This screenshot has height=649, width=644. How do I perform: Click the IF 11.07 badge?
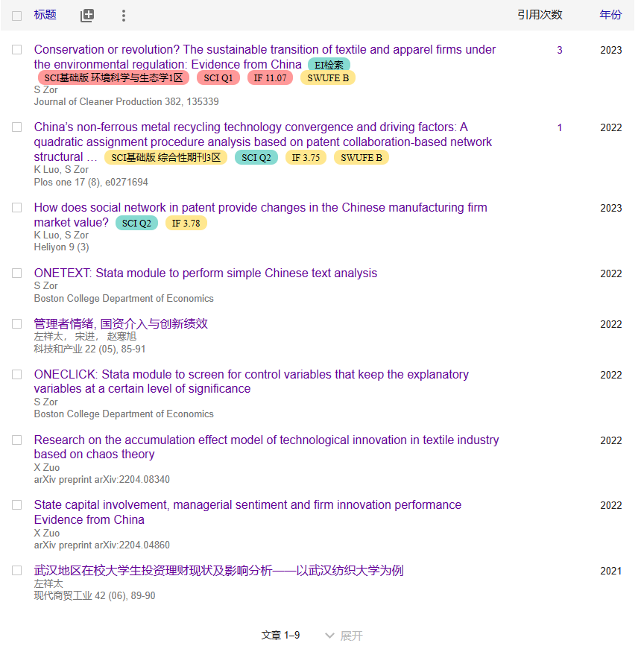(x=270, y=78)
